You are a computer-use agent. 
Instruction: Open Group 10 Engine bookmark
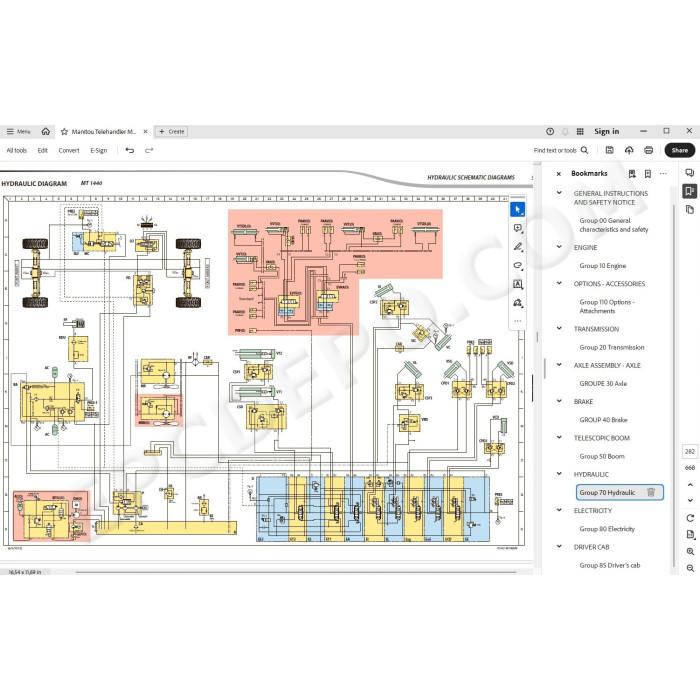602,266
